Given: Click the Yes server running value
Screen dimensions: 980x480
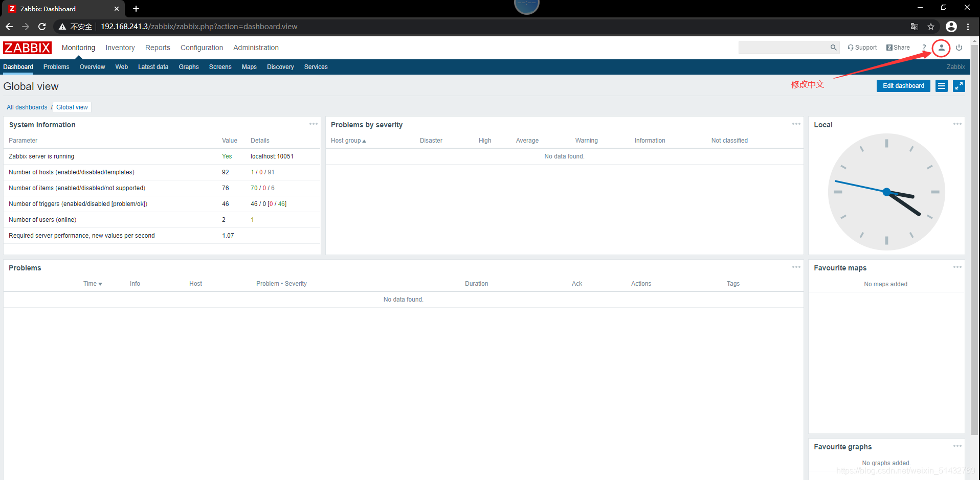Looking at the screenshot, I should pyautogui.click(x=227, y=156).
